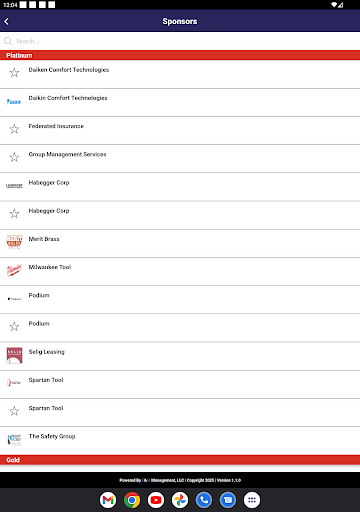Go back using the header arrow
Screen dimensions: 360x512
[7, 21]
